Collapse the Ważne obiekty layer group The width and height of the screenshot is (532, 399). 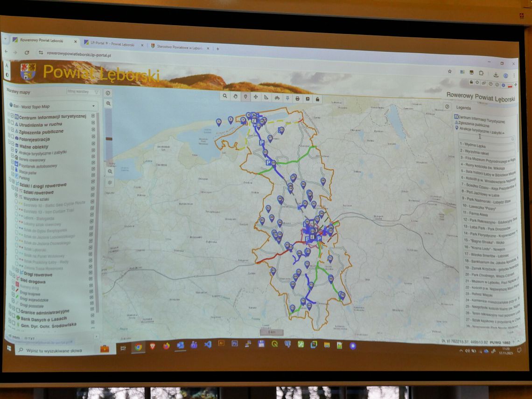(8, 146)
